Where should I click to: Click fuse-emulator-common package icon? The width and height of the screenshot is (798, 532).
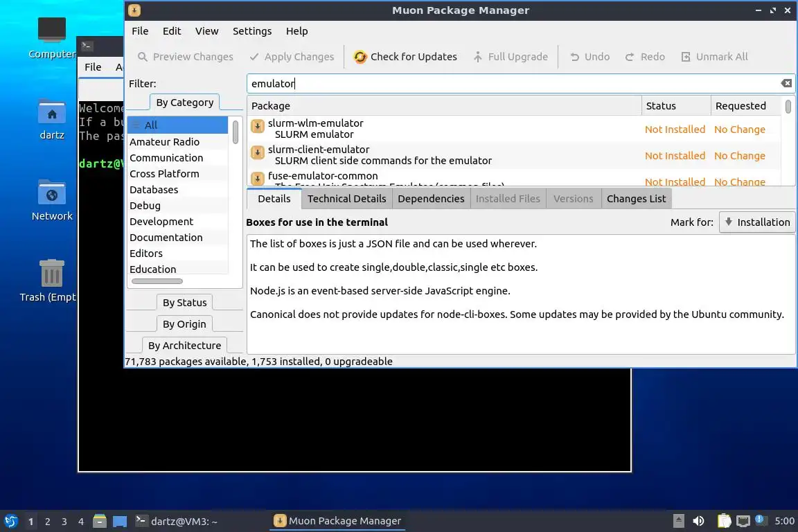258,177
